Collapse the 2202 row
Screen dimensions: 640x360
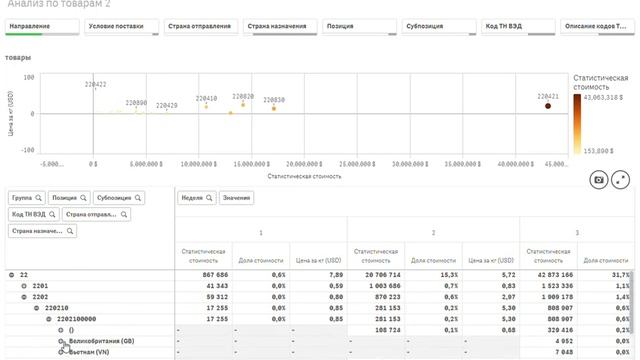[x=24, y=297]
